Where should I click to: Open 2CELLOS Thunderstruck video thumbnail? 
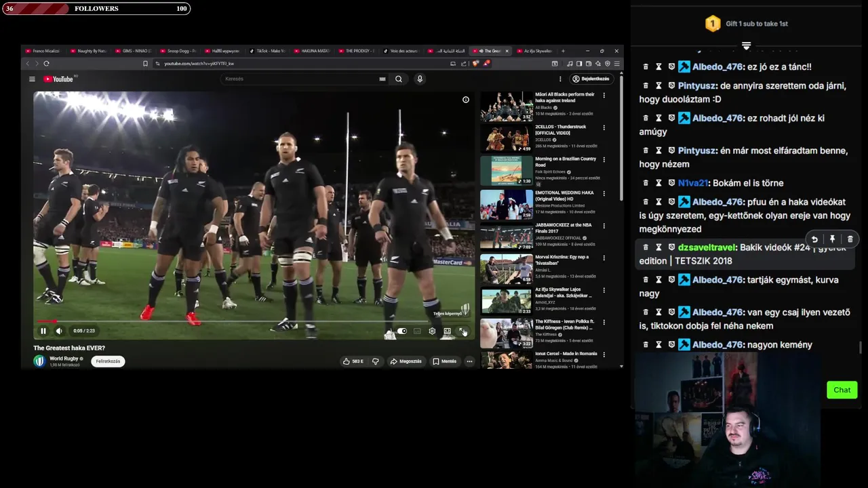coord(507,138)
